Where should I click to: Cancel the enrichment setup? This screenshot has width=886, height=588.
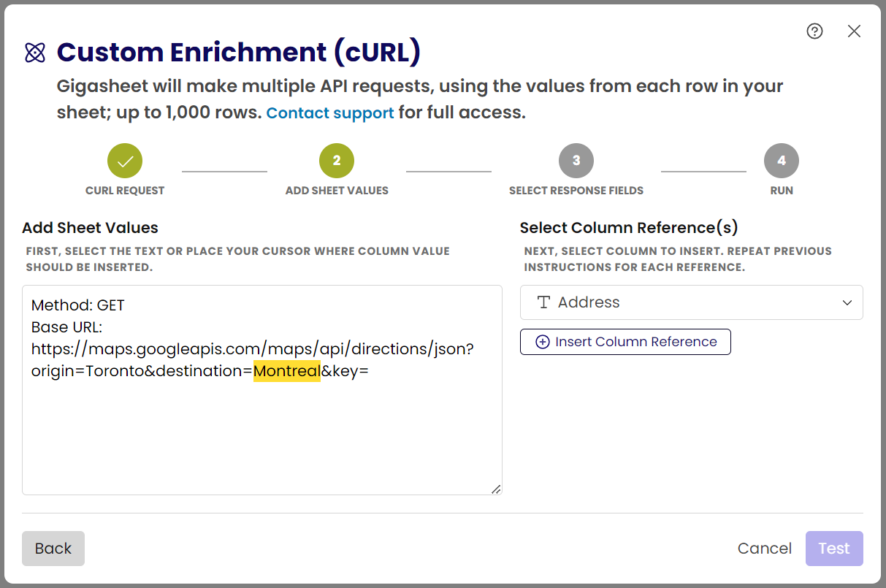[765, 549]
